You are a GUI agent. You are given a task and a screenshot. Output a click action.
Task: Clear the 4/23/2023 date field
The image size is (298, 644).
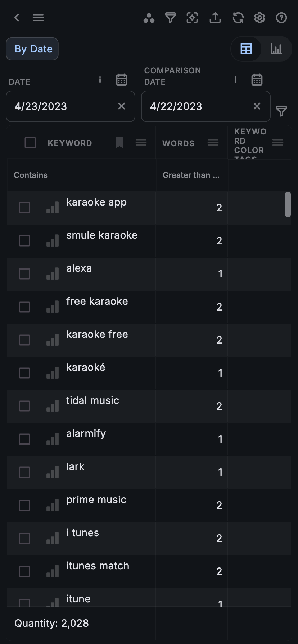pos(122,106)
